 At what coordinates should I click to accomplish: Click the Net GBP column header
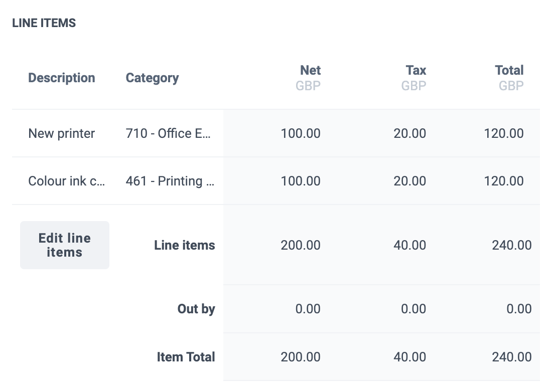click(x=308, y=78)
